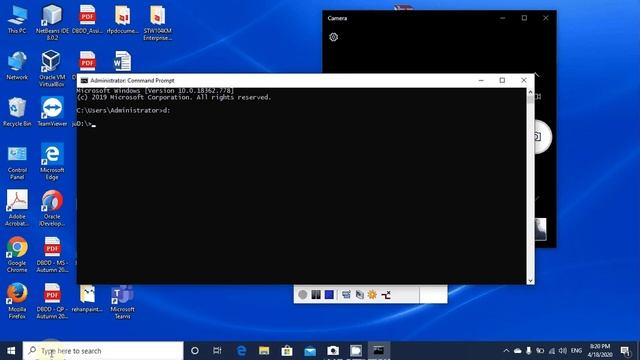Minimize the Camera window
The height and width of the screenshot is (360, 640).
503,18
